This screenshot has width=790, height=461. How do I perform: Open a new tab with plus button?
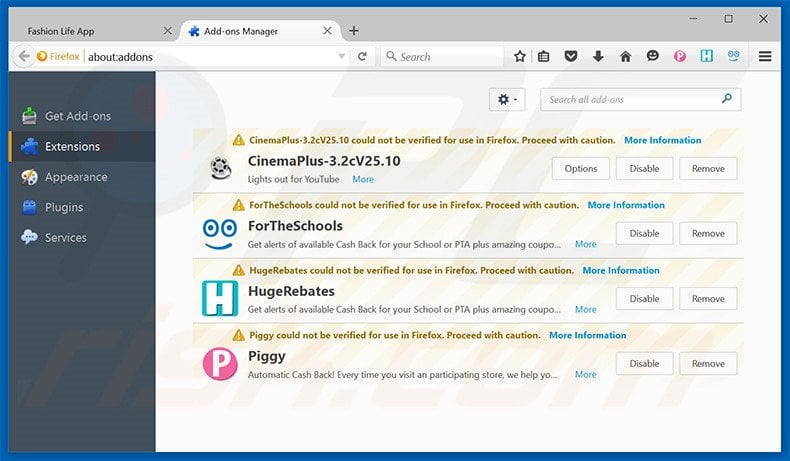tap(354, 31)
